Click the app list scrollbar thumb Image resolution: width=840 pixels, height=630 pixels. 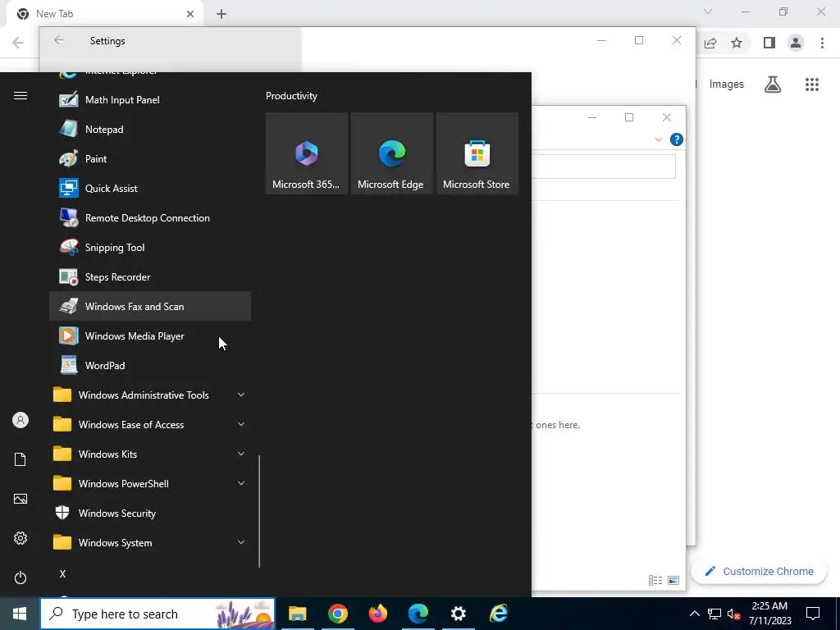tap(259, 511)
